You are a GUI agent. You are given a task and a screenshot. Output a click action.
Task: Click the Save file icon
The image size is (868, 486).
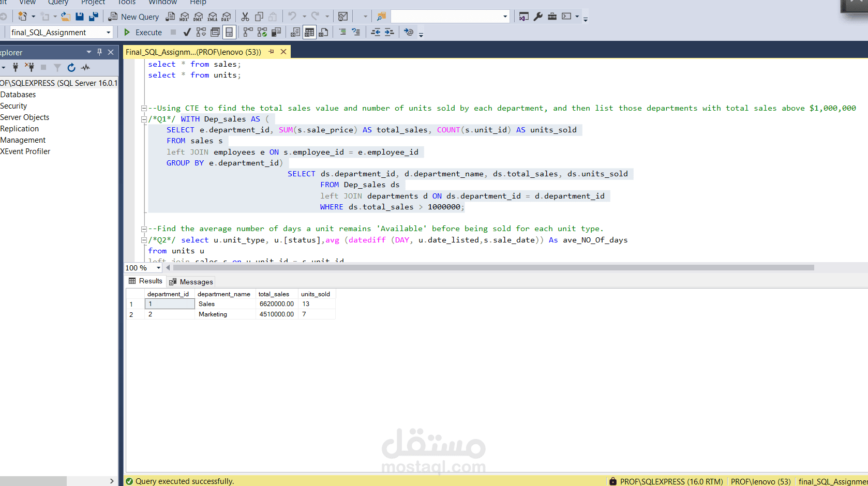(80, 17)
